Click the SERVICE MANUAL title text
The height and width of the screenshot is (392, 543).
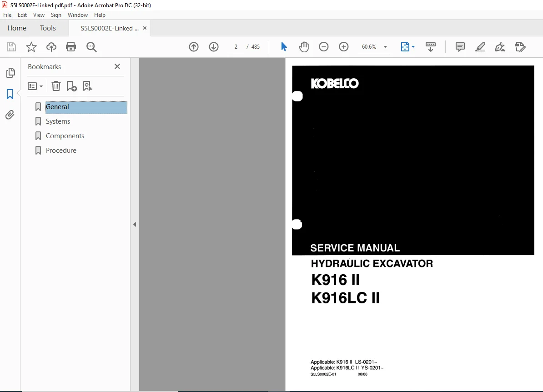355,248
